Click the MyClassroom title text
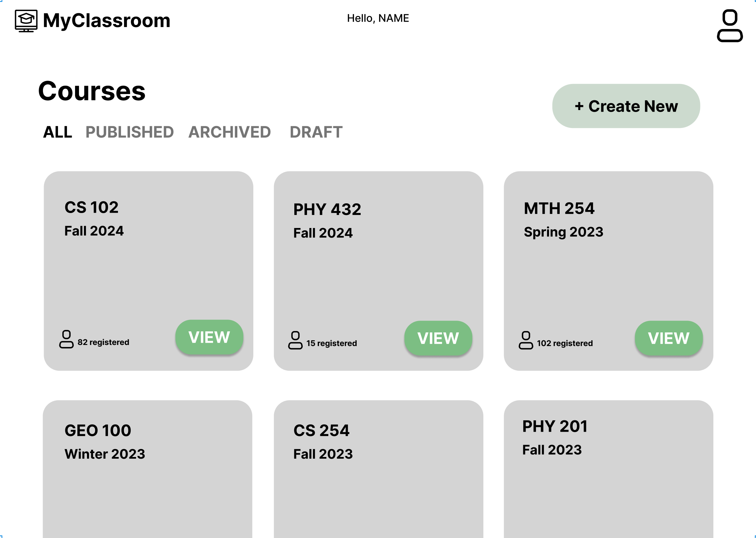This screenshot has height=538, width=756. tap(107, 21)
